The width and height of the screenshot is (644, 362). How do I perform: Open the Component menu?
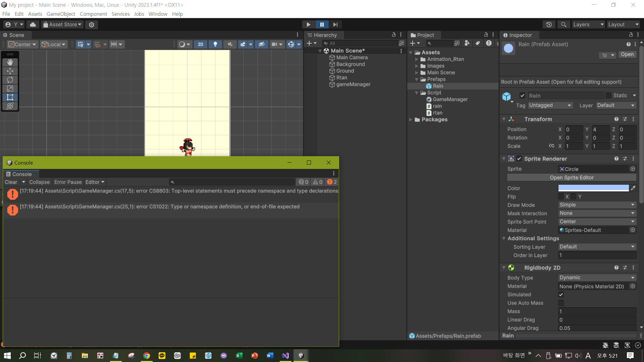pyautogui.click(x=93, y=14)
